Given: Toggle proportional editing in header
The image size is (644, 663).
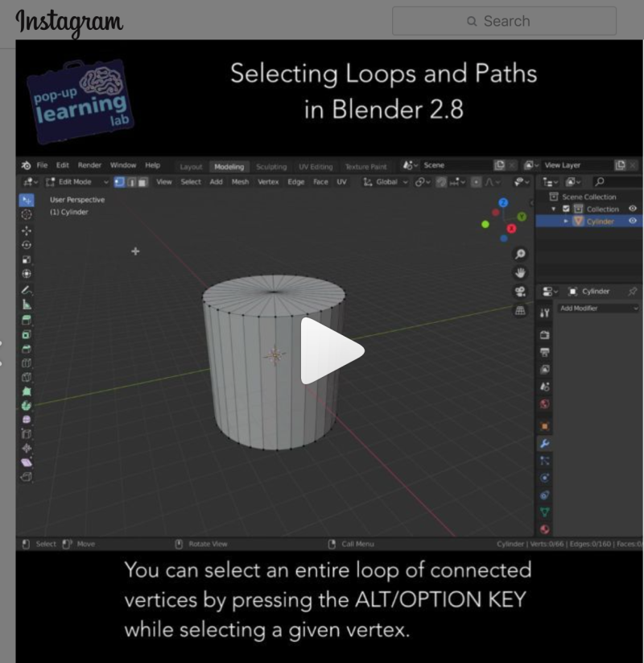Looking at the screenshot, I should [477, 182].
